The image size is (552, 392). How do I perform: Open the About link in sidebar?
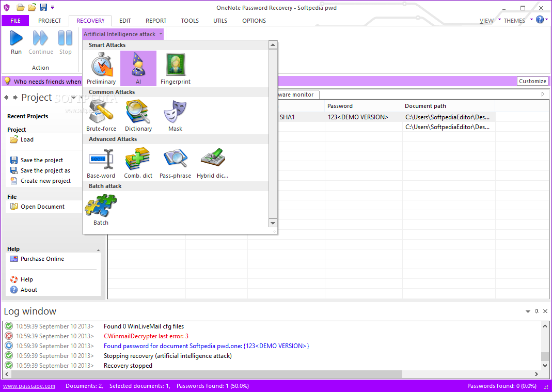pyautogui.click(x=24, y=290)
